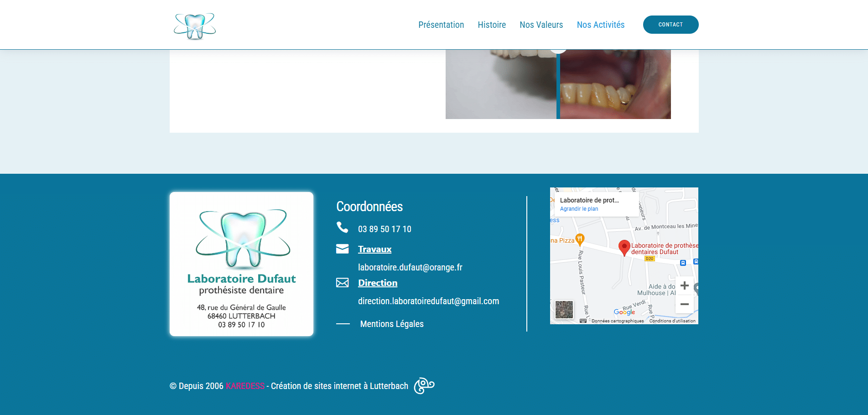The height and width of the screenshot is (415, 868).
Task: Click the before/after image comparison slider divider
Action: [558, 84]
